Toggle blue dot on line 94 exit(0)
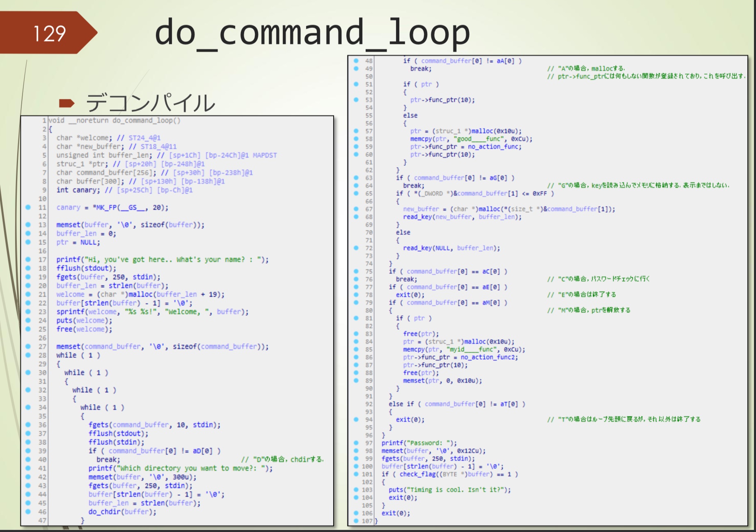756x532 pixels. (356, 420)
